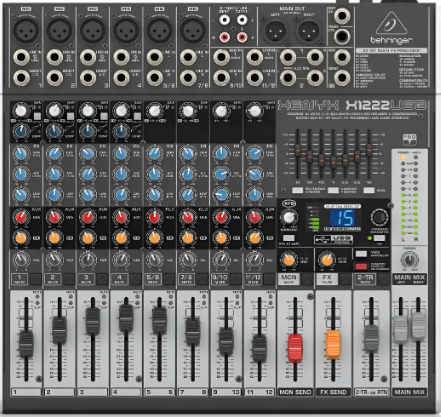Click the channel 1 line in jack
The width and height of the screenshot is (441, 417).
pos(21,58)
